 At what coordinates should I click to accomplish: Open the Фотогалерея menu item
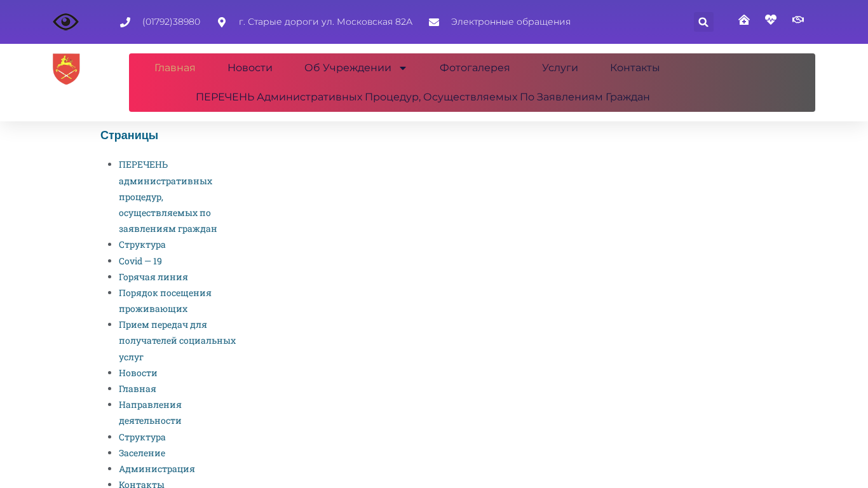click(x=475, y=68)
